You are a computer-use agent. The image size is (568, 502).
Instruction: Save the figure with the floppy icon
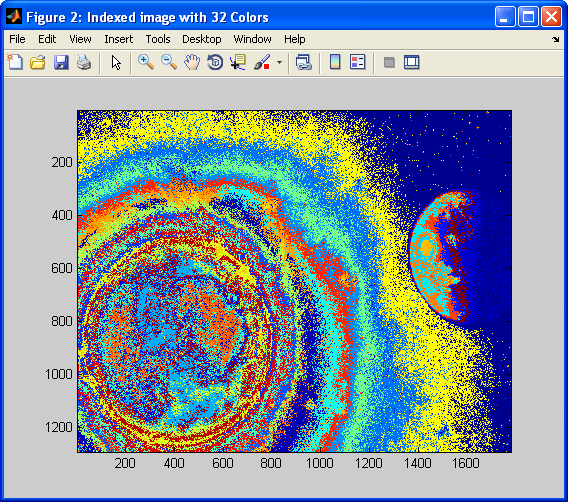coord(61,62)
